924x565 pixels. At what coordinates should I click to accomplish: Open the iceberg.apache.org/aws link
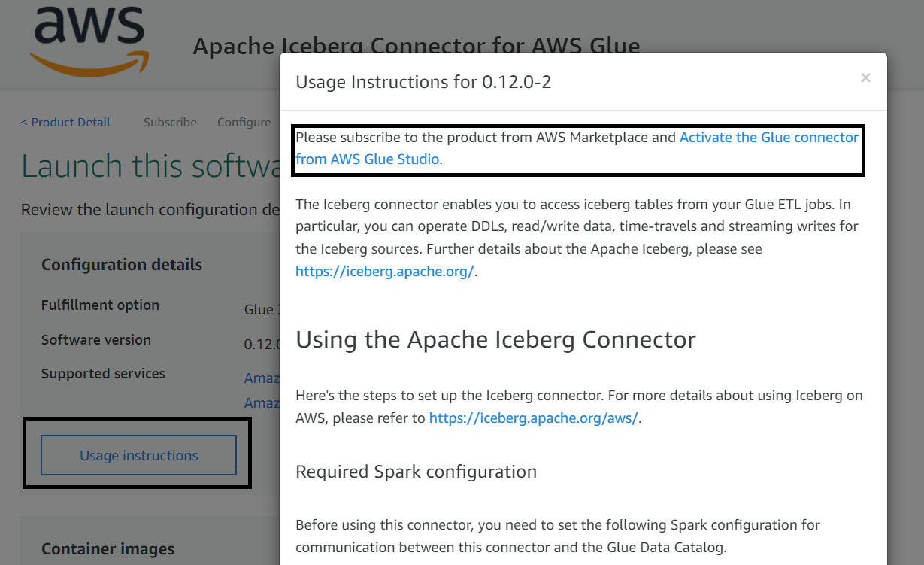click(x=534, y=418)
